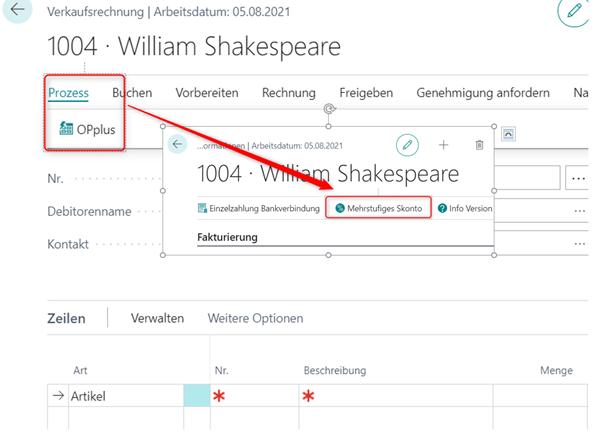The image size is (605, 436).
Task: Click Menge cell in Artikel row
Action: [540, 395]
